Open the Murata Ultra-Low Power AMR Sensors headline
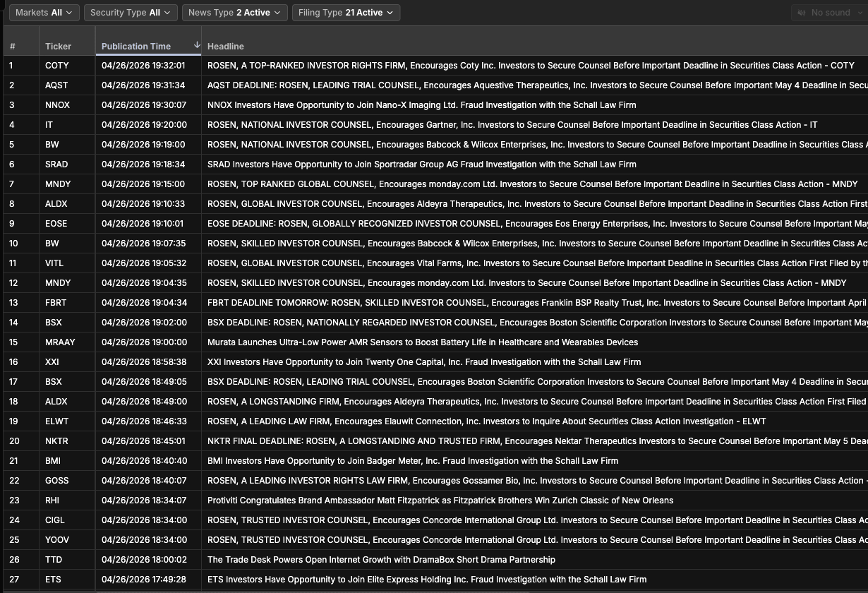The image size is (868, 593). [423, 342]
